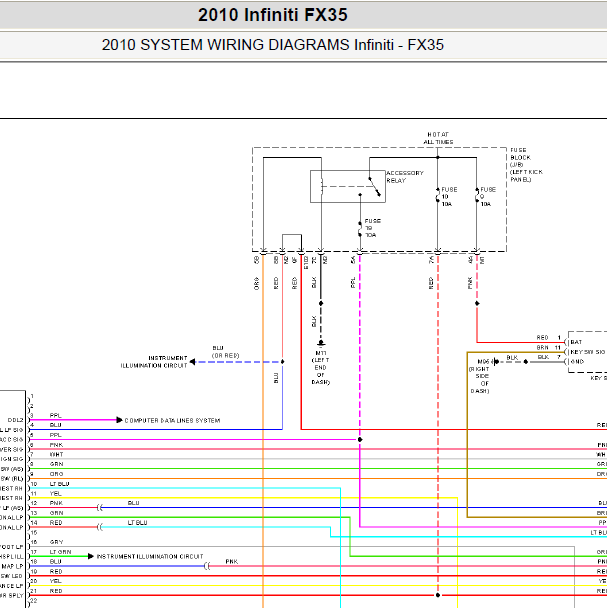Select the 'PNK' label on the pin 18 wire
The width and height of the screenshot is (607, 608).
[x=232, y=561]
